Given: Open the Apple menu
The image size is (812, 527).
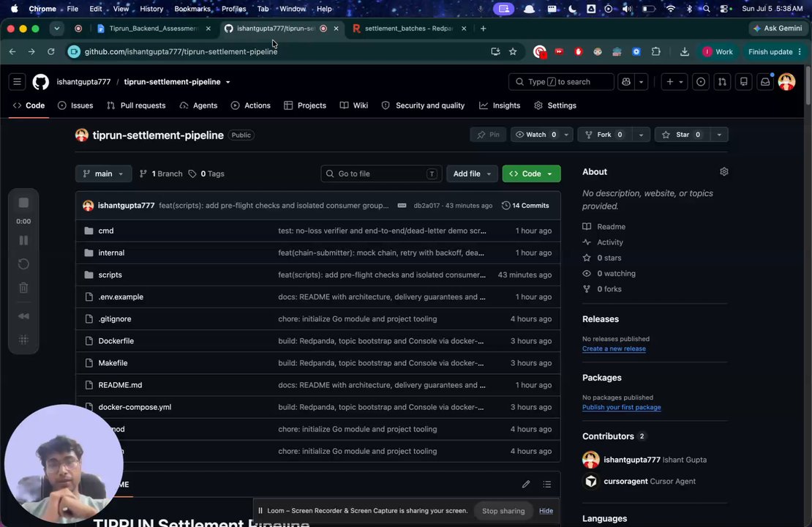Looking at the screenshot, I should pos(14,9).
